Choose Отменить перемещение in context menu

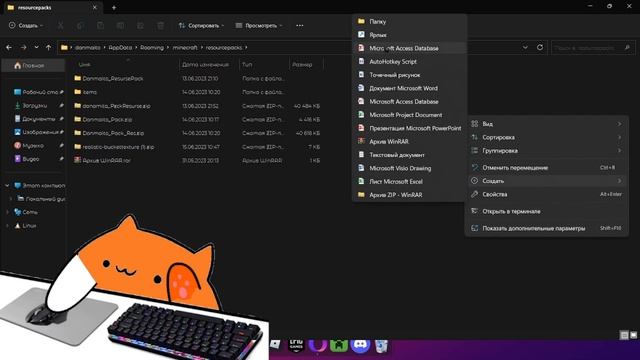pyautogui.click(x=547, y=167)
